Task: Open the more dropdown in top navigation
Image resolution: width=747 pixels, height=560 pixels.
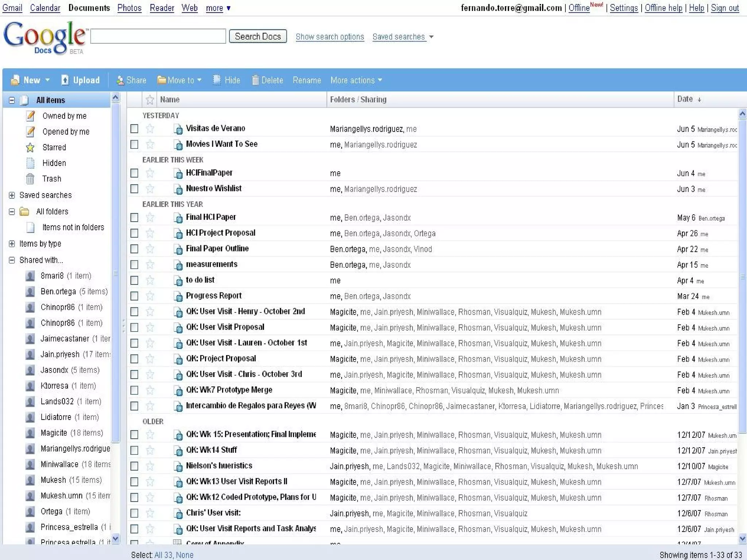Action: [218, 8]
